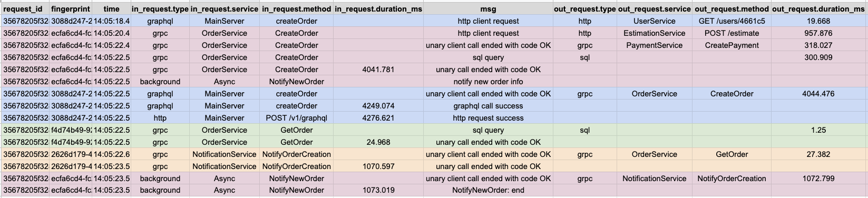This screenshot has width=868, height=198.
Task: Select the http cell in the in_request.type column
Action: pyautogui.click(x=160, y=118)
